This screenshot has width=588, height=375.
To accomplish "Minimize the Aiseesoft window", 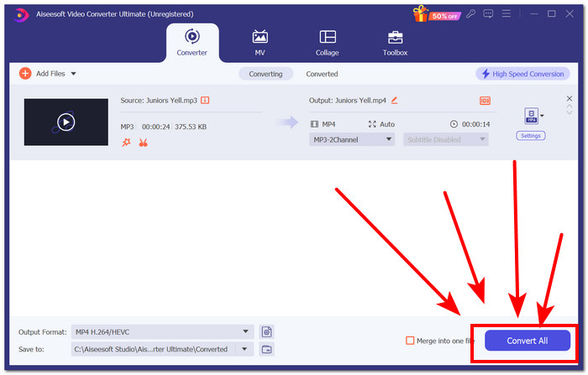I will pyautogui.click(x=534, y=14).
